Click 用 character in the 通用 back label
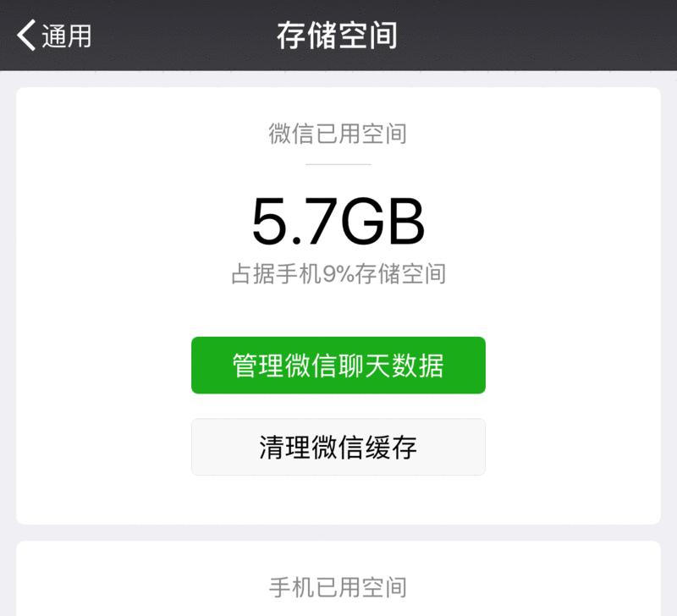 80,36
